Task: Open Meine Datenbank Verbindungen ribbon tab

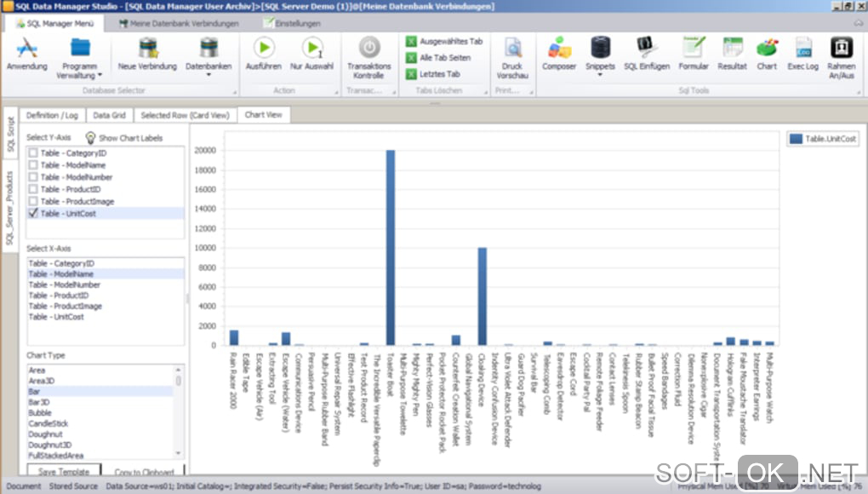Action: tap(179, 23)
